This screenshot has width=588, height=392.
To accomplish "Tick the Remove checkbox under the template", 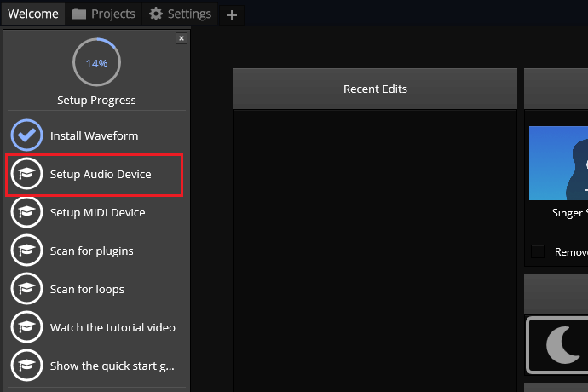I will (538, 251).
